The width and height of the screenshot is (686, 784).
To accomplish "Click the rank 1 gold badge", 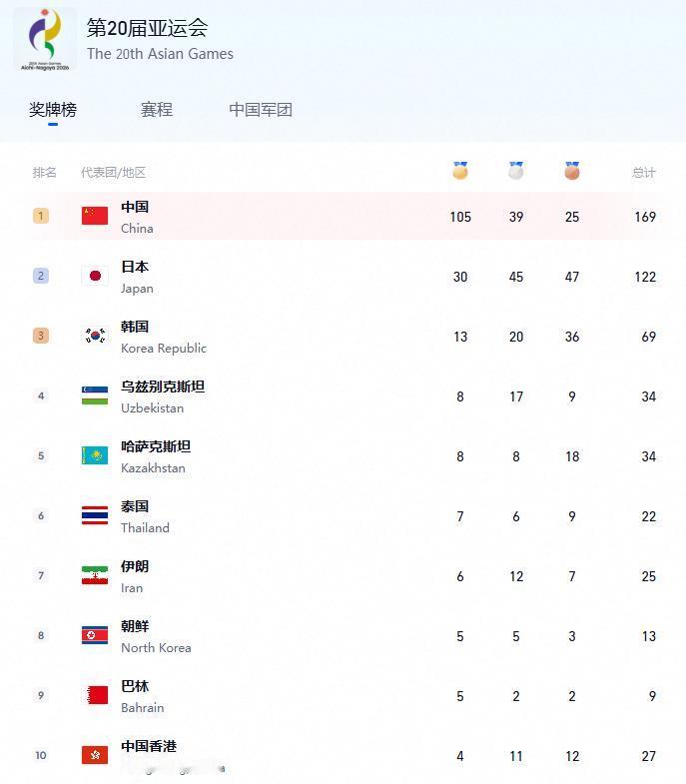I will click(x=41, y=216).
